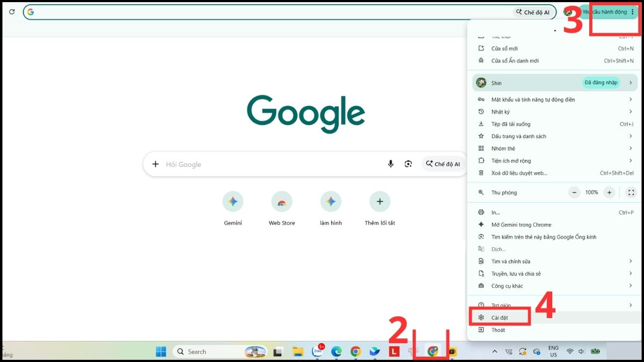Expand the Nhật ký history submenu
644x362 pixels.
pos(555,112)
